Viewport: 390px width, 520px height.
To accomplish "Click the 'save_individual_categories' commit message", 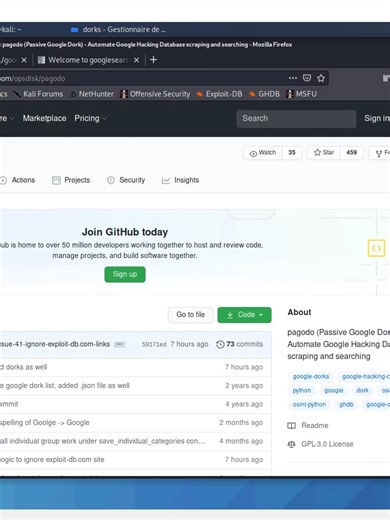I will coord(103,441).
